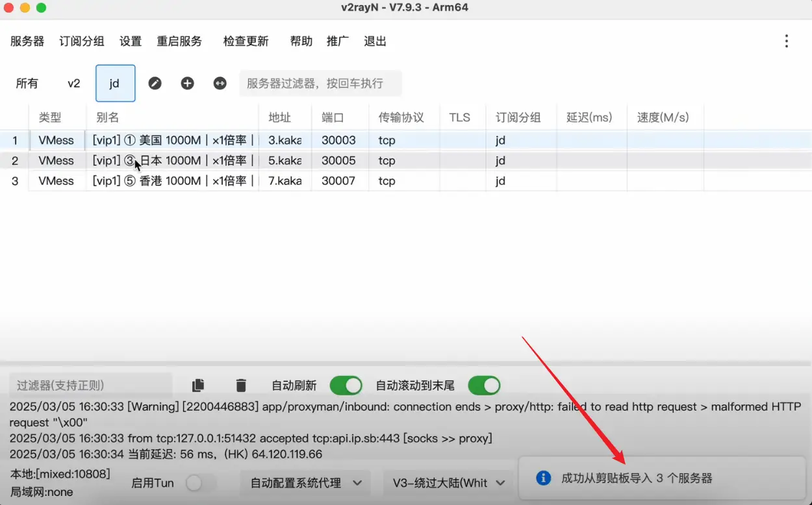Enable the 启用Tun switch
The height and width of the screenshot is (505, 812).
pos(201,483)
